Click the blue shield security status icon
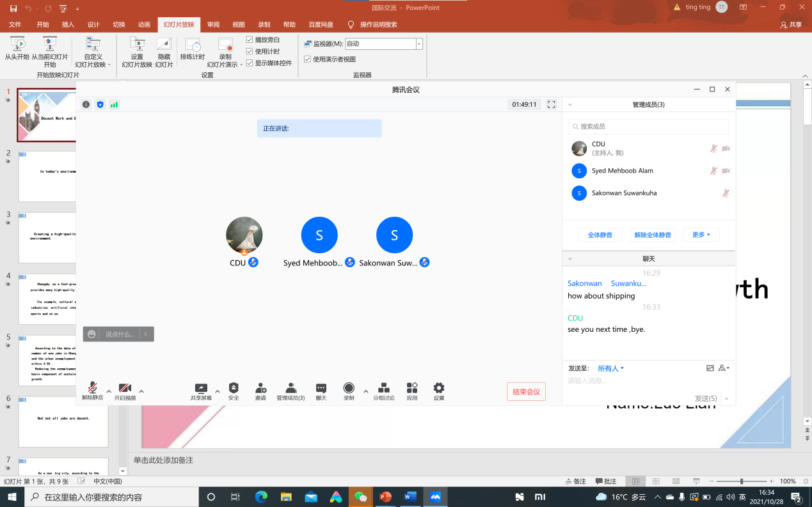The width and height of the screenshot is (812, 507). [x=100, y=104]
